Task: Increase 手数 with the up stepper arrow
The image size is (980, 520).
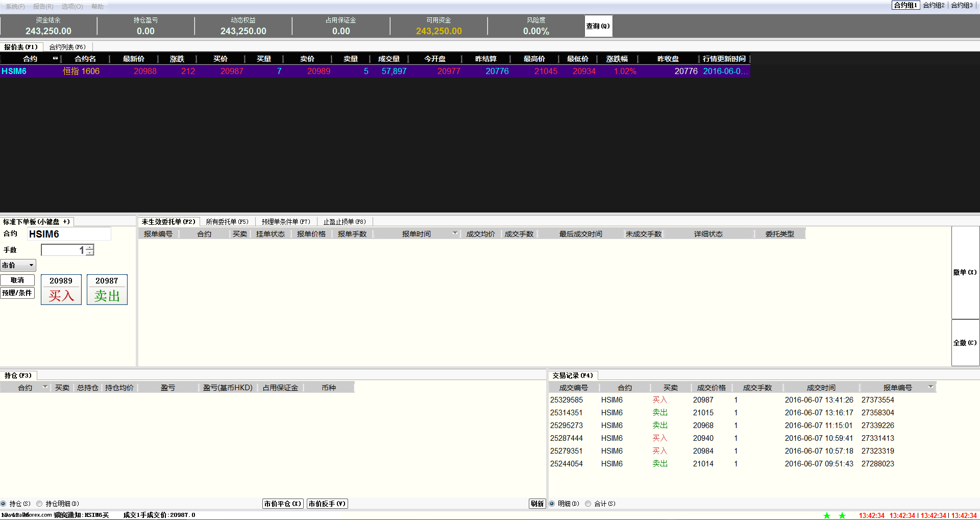Action: [x=90, y=247]
